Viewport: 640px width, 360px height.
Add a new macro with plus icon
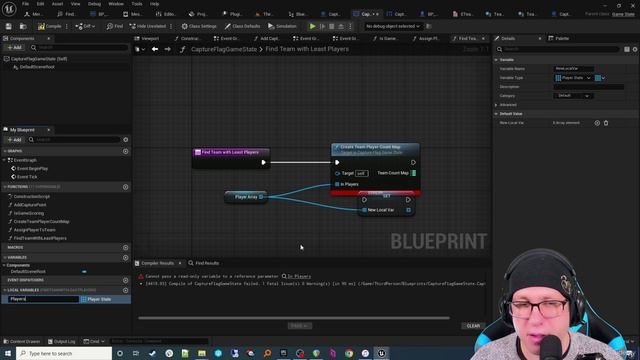click(x=126, y=247)
